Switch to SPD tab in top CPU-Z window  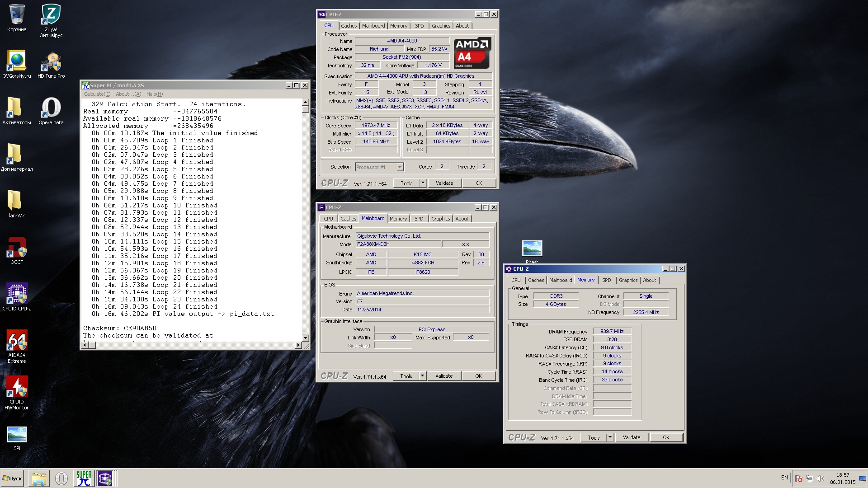click(420, 26)
